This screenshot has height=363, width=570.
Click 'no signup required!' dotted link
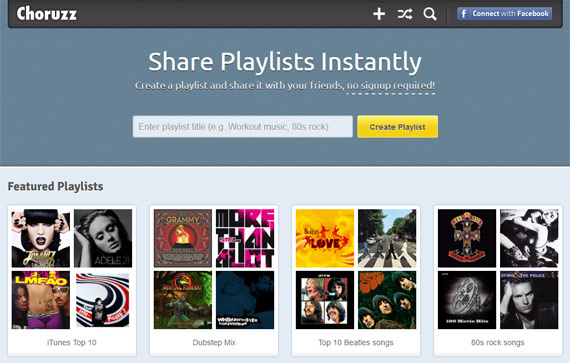coord(391,86)
